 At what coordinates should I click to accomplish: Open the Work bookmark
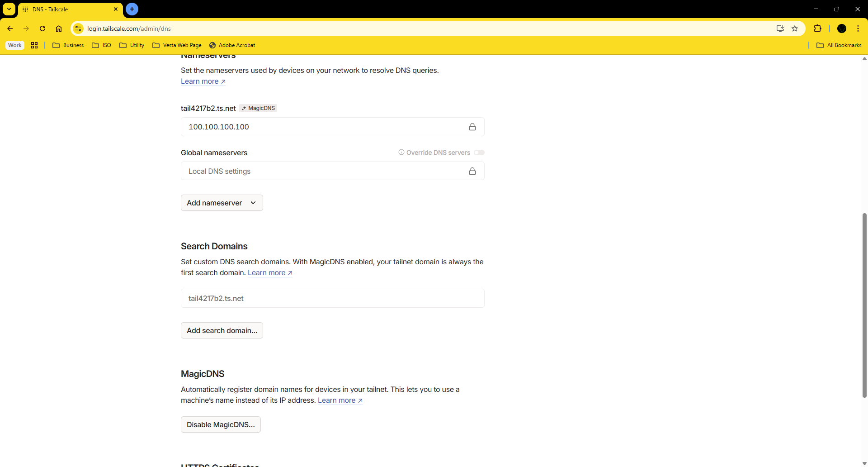[x=14, y=45]
